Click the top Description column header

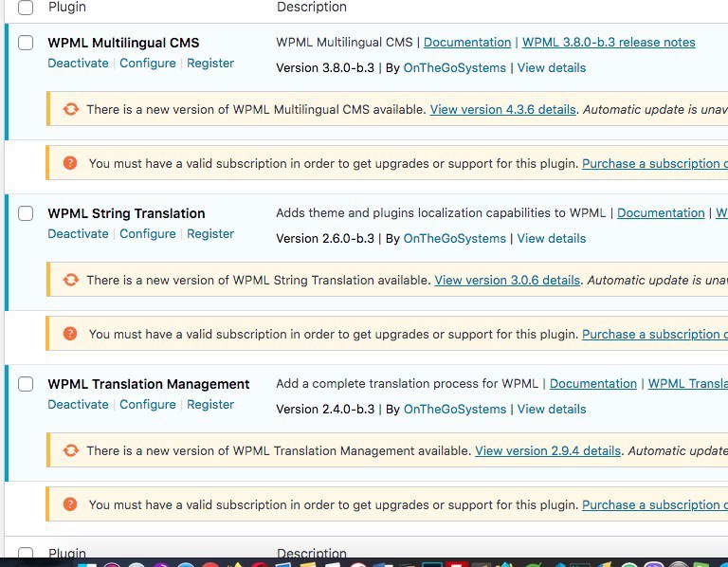coord(312,7)
